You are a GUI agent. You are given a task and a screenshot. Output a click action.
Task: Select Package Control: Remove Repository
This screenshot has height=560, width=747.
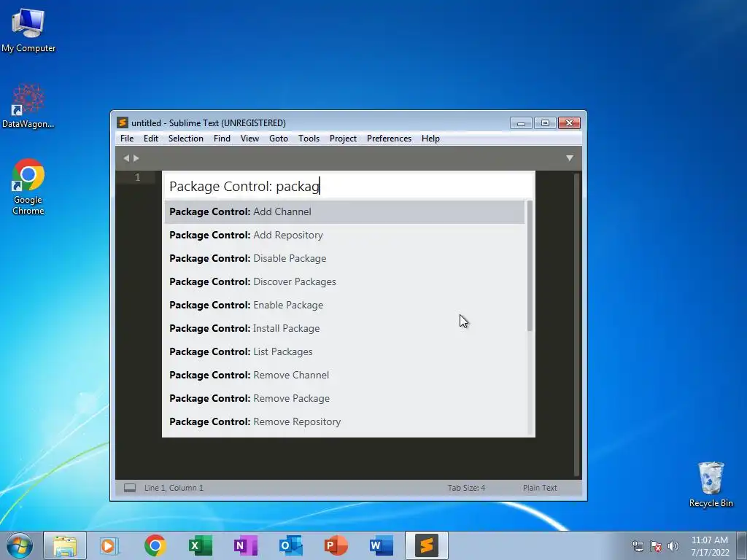click(x=344, y=422)
